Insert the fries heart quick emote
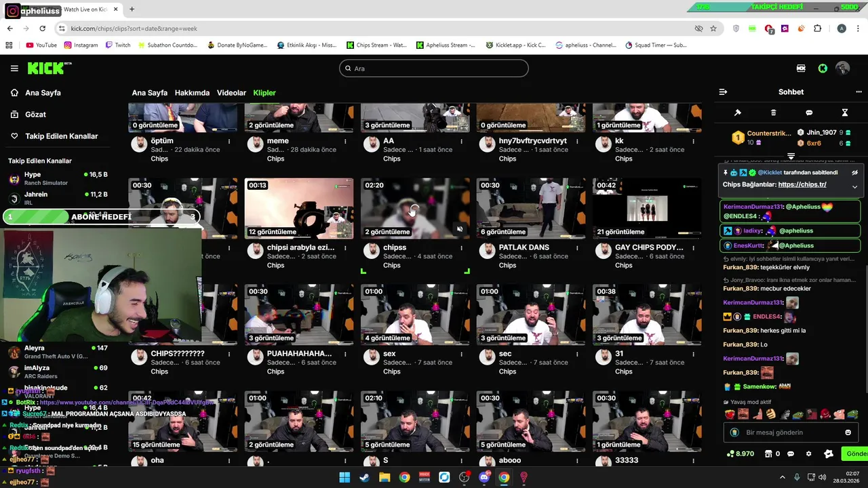 click(x=730, y=414)
